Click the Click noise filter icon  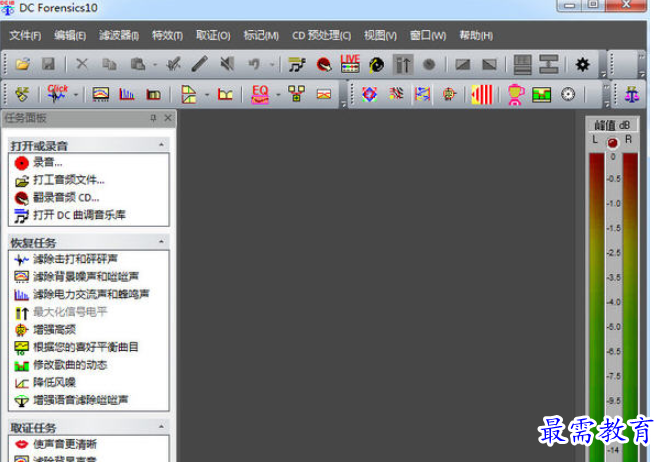(x=57, y=94)
